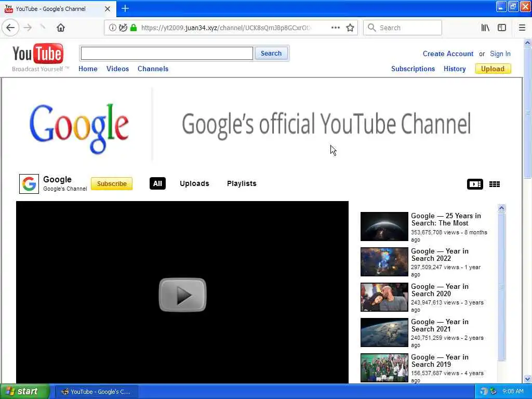Bookmark this page with the star icon

(x=350, y=28)
